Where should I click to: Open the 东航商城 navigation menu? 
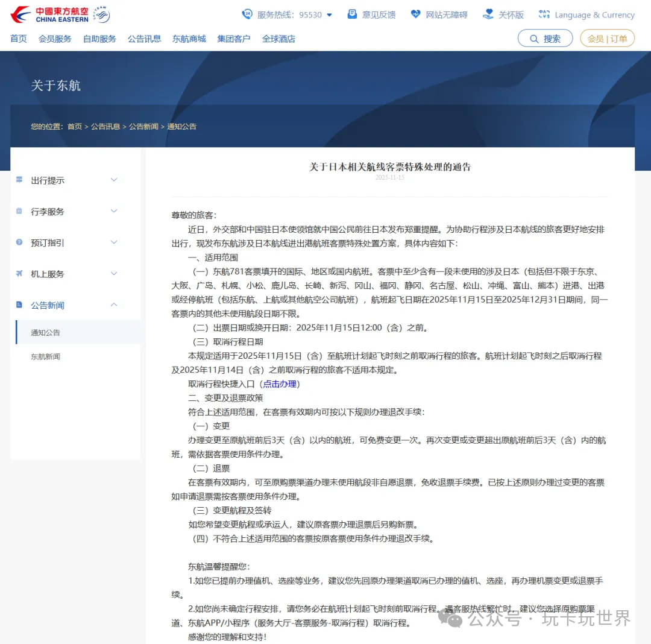(189, 39)
